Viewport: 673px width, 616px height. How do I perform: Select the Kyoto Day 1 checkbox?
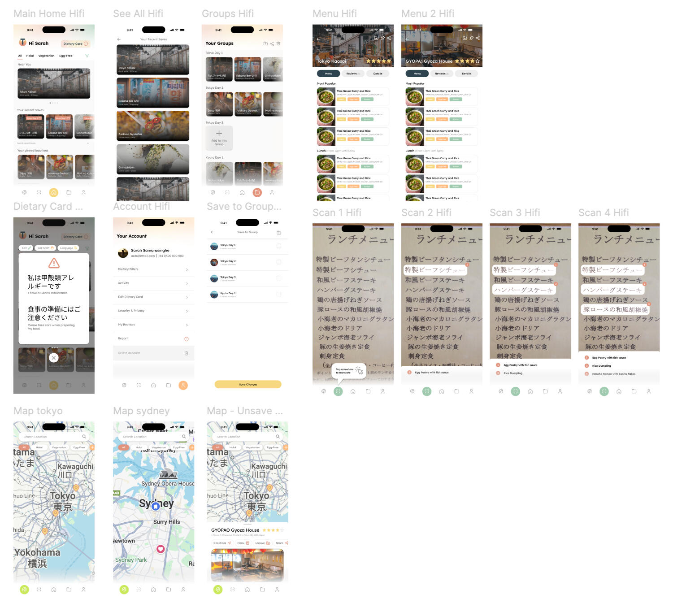coord(279,294)
